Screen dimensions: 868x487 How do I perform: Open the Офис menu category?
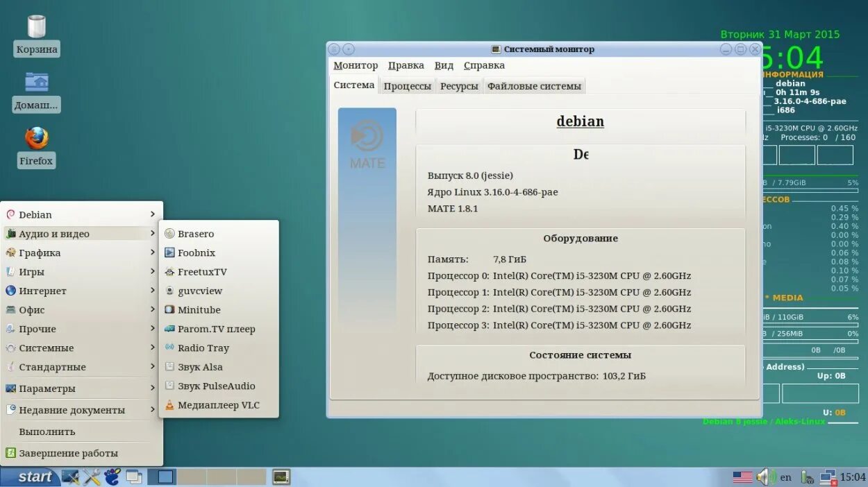coord(81,310)
